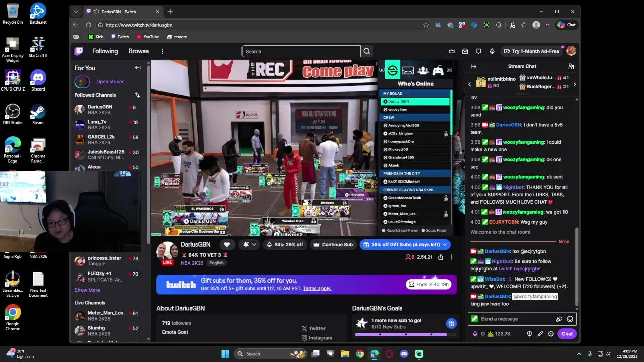
Task: Open Whispers speech bubble icon
Action: click(x=478, y=51)
